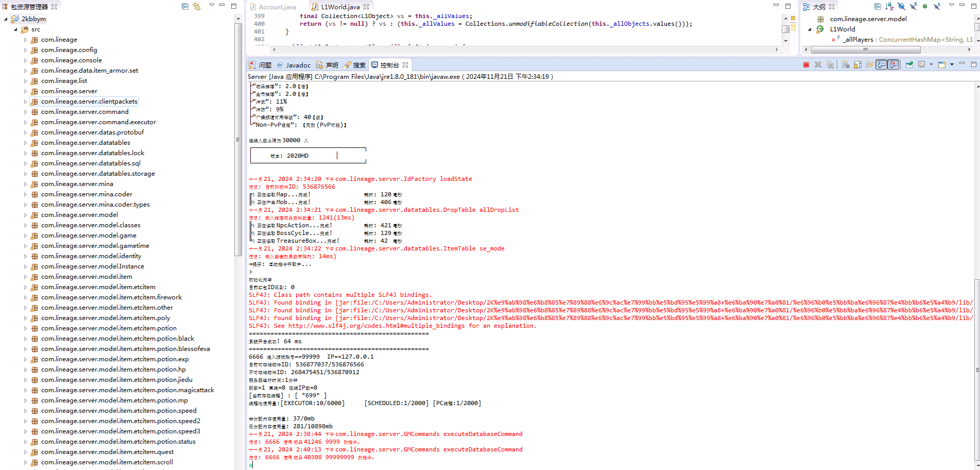This screenshot has height=470, width=980.
Task: Open the 搜索 (Search) tab
Action: (354, 65)
